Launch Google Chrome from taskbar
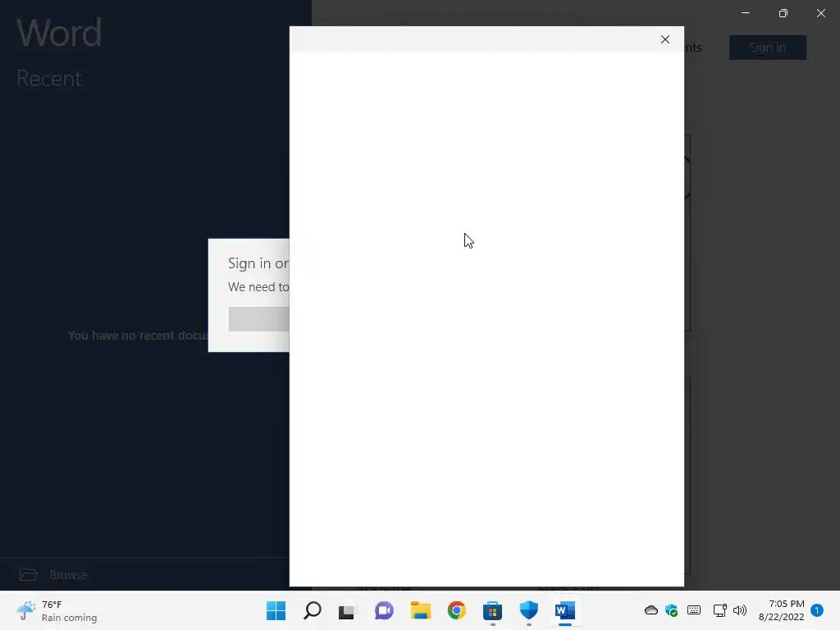This screenshot has height=630, width=840. (456, 610)
